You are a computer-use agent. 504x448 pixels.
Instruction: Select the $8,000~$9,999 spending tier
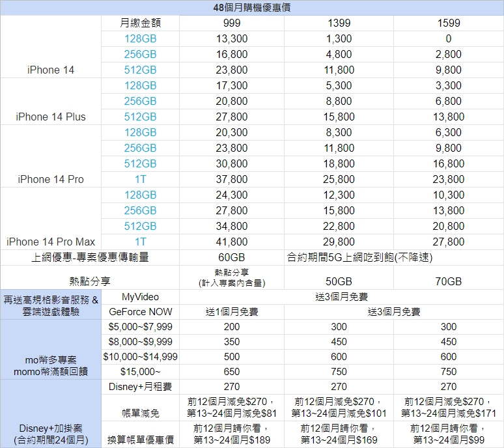pos(141,342)
